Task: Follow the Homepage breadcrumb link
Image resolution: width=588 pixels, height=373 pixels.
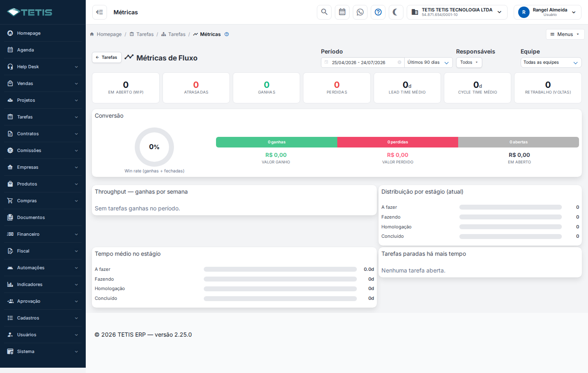Action: click(106, 34)
